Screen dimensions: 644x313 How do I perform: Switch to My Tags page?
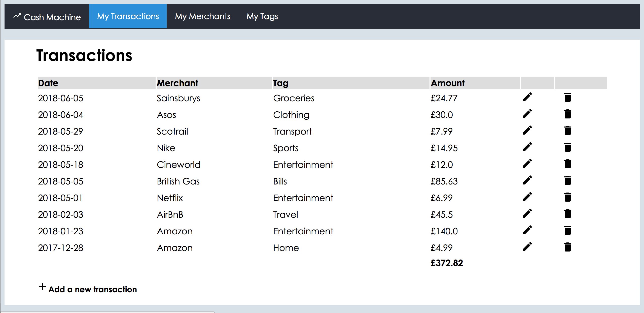pyautogui.click(x=262, y=16)
